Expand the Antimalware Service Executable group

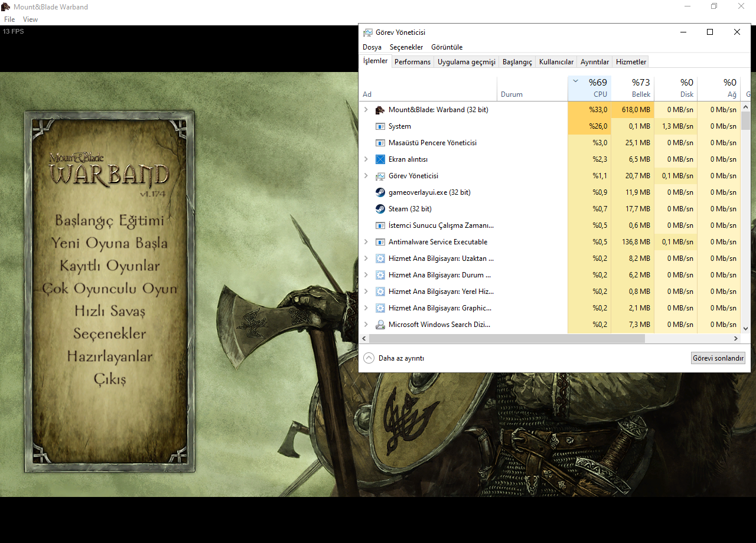click(366, 242)
